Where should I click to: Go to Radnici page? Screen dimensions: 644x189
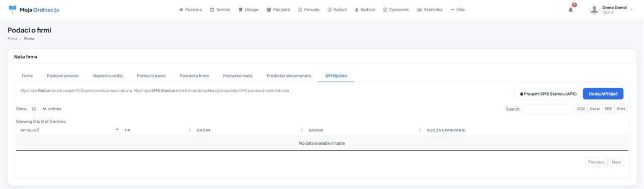365,10
